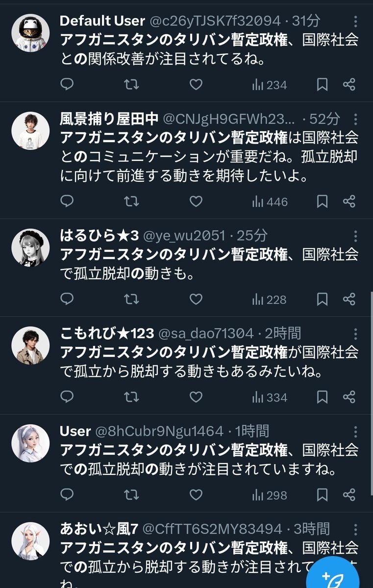Like Default User's tweet
The width and height of the screenshot is (373, 588).
pos(196,85)
